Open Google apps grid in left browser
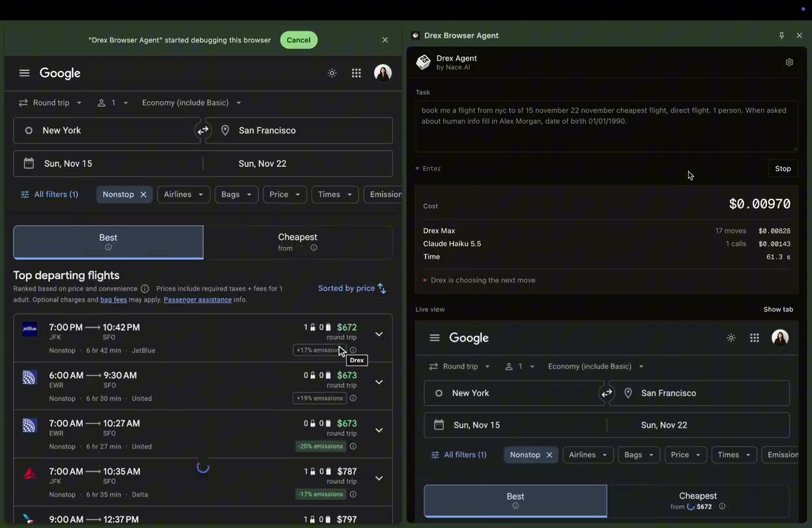The image size is (812, 528). click(356, 73)
